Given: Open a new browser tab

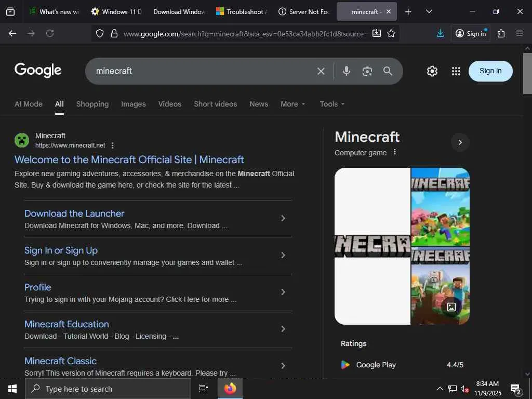Looking at the screenshot, I should pyautogui.click(x=408, y=12).
